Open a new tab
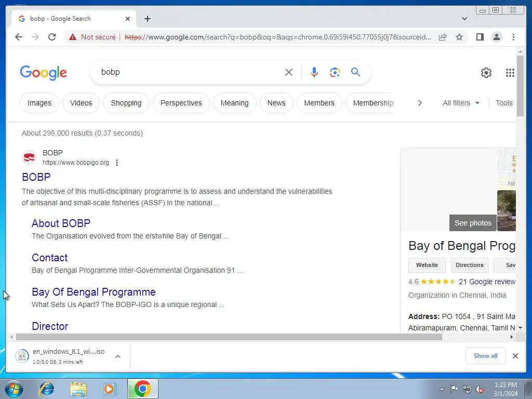This screenshot has width=532, height=399. click(147, 19)
